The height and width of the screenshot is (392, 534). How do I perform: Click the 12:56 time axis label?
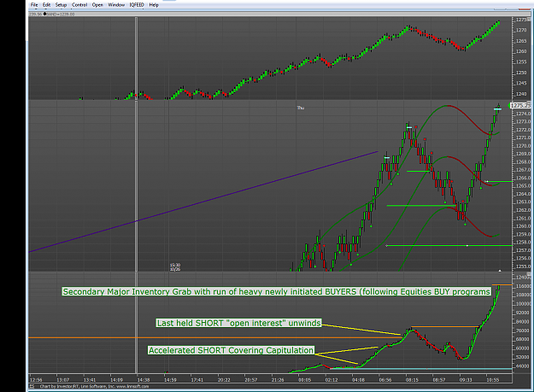36,380
